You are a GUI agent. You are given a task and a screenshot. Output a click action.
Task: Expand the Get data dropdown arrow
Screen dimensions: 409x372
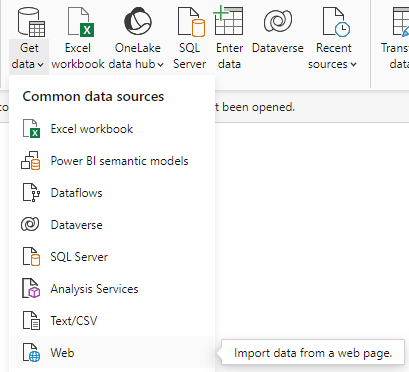(41, 65)
